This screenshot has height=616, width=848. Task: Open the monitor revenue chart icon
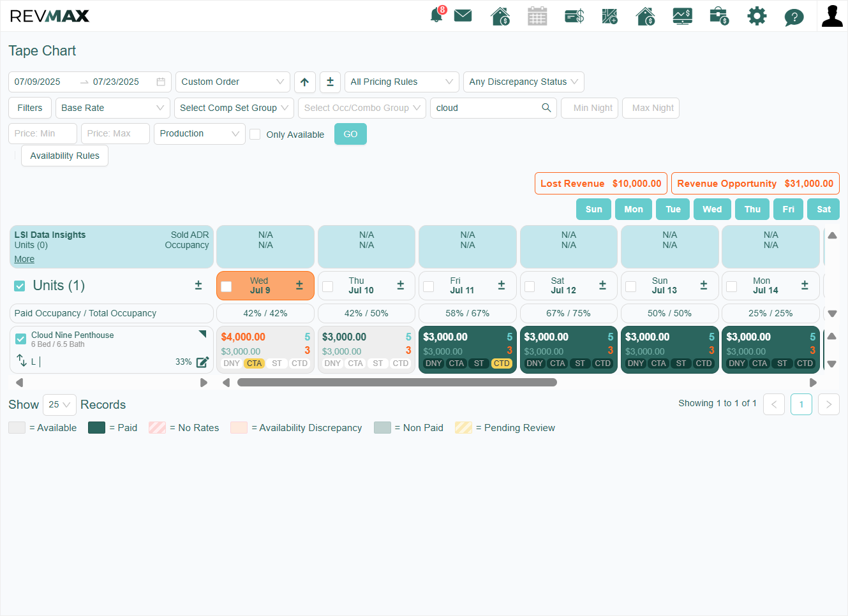coord(683,16)
